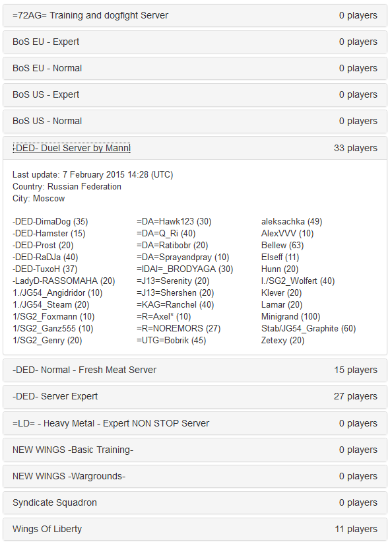Click player entry =UTG=Bobrik (45)
Image resolution: width=392 pixels, height=546 pixels.
coord(172,340)
